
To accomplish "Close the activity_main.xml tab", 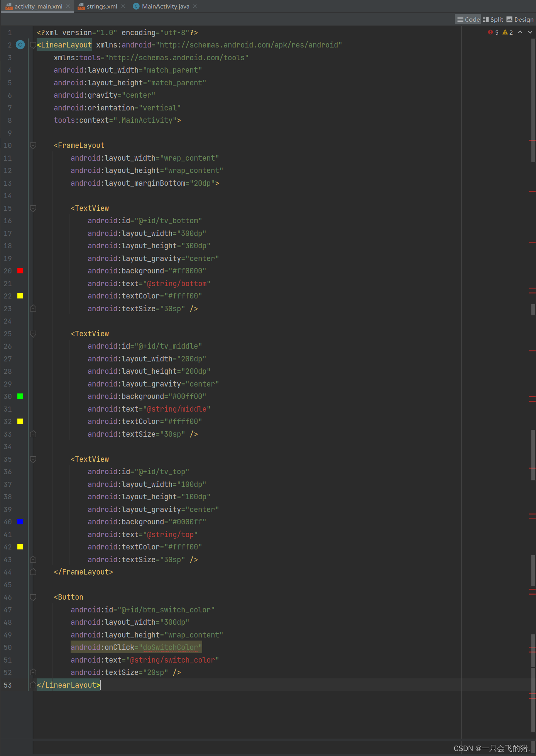I will coord(68,6).
